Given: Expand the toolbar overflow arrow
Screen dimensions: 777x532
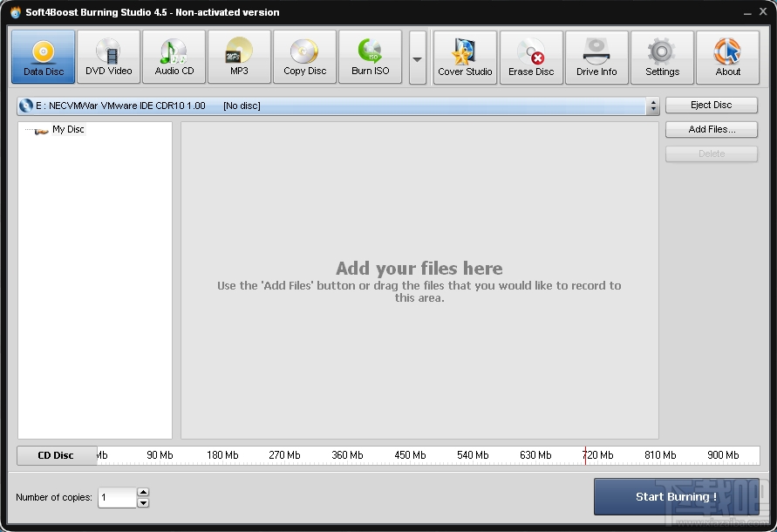Looking at the screenshot, I should (x=417, y=58).
